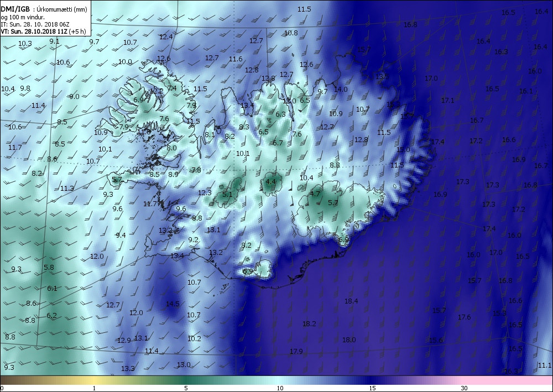The image size is (553, 392).
Task: Click the map value 6.2
Action: click(x=52, y=315)
